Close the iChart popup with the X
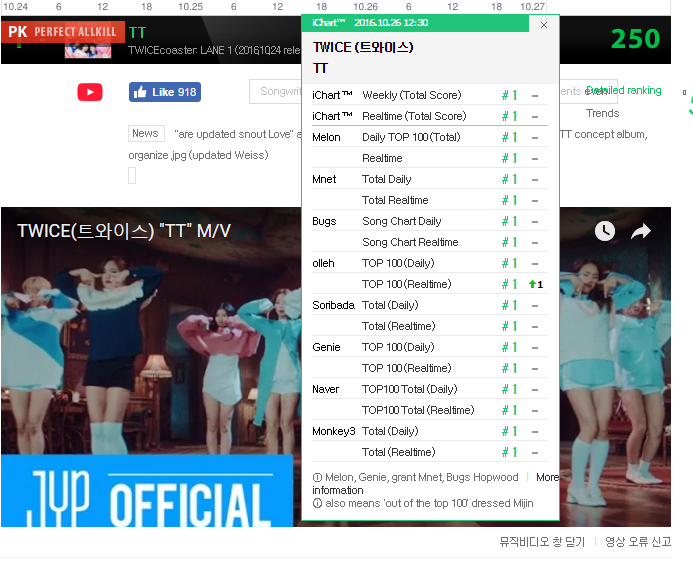 pos(544,25)
